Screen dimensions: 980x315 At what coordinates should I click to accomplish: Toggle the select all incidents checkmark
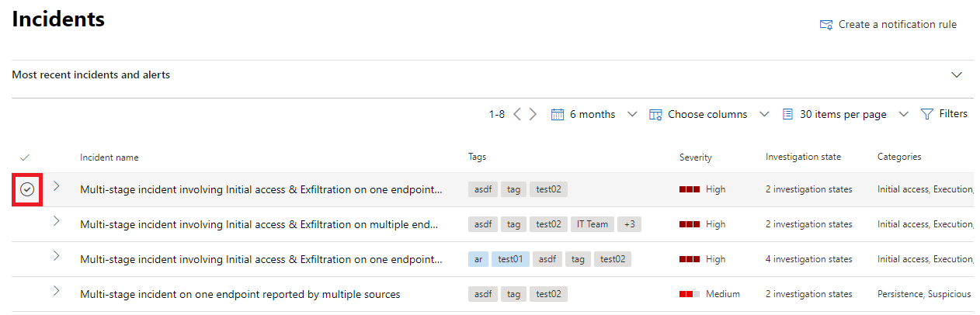(25, 157)
